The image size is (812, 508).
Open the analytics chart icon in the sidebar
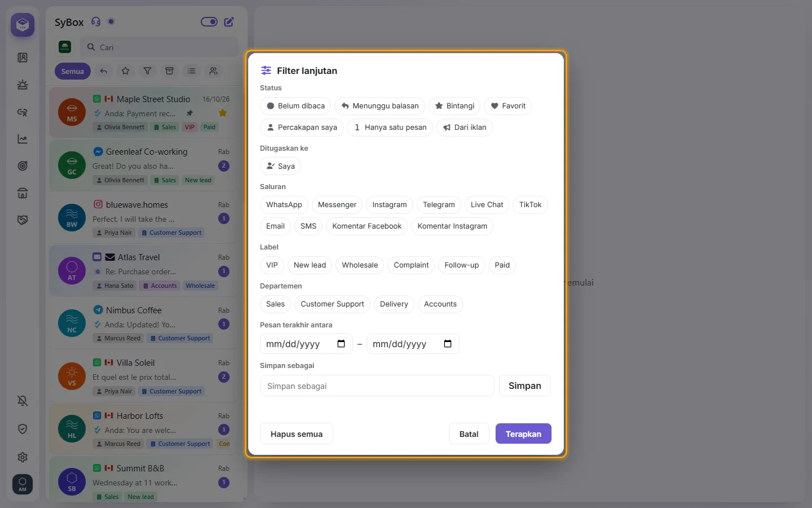coord(23,139)
